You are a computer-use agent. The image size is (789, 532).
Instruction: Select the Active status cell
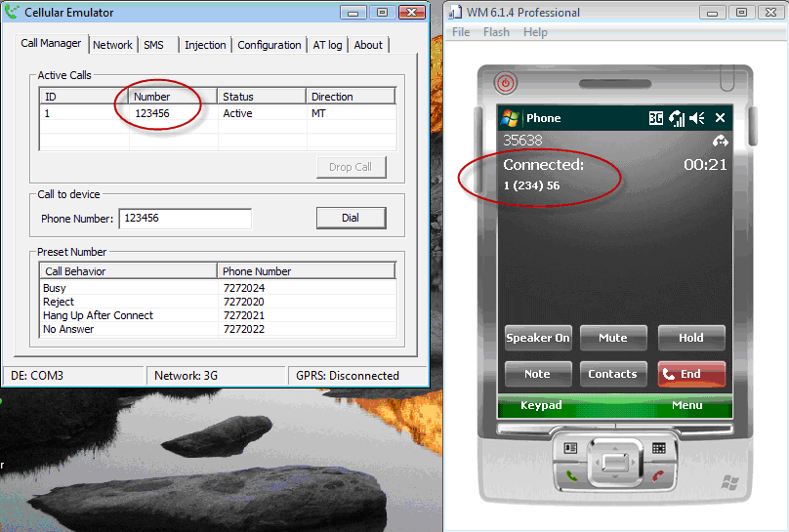coord(237,113)
